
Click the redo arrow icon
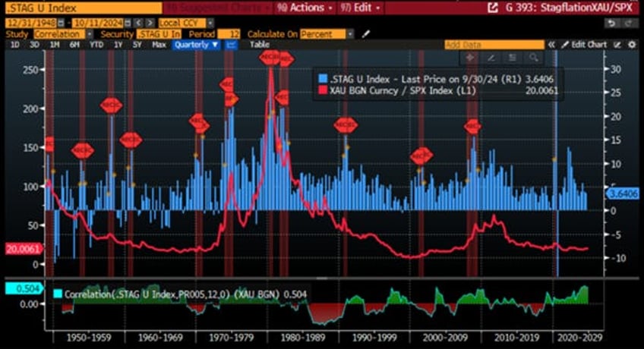tap(628, 24)
